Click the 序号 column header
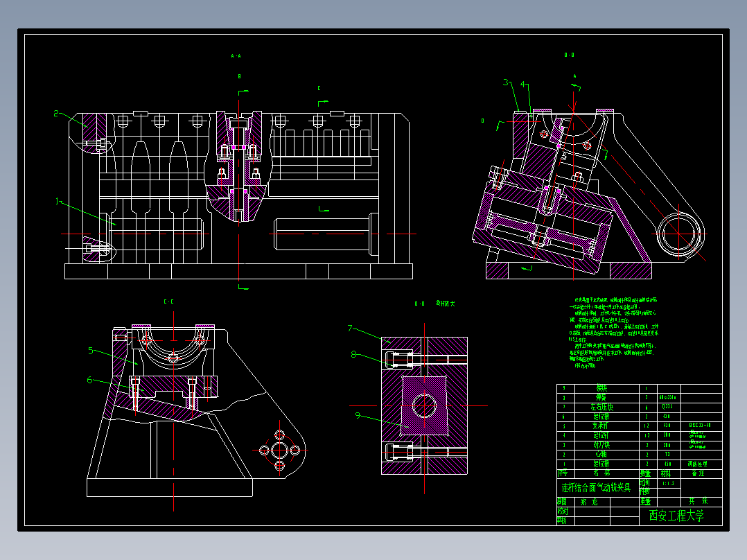Image resolution: width=747 pixels, height=560 pixels. (563, 473)
